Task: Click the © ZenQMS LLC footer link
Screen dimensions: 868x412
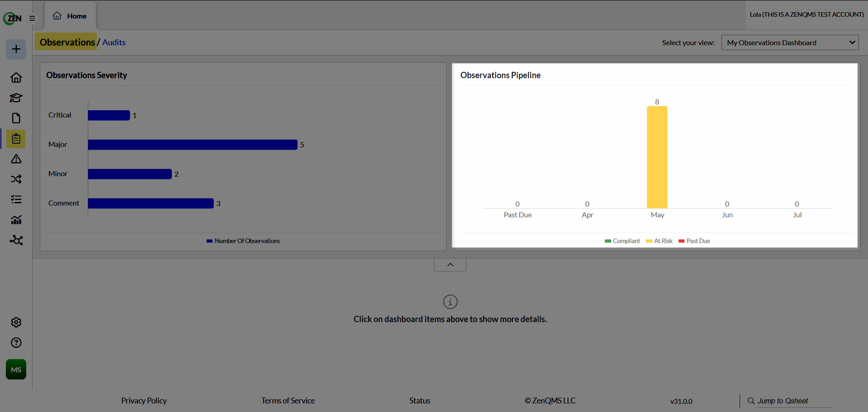Action: [x=550, y=401]
